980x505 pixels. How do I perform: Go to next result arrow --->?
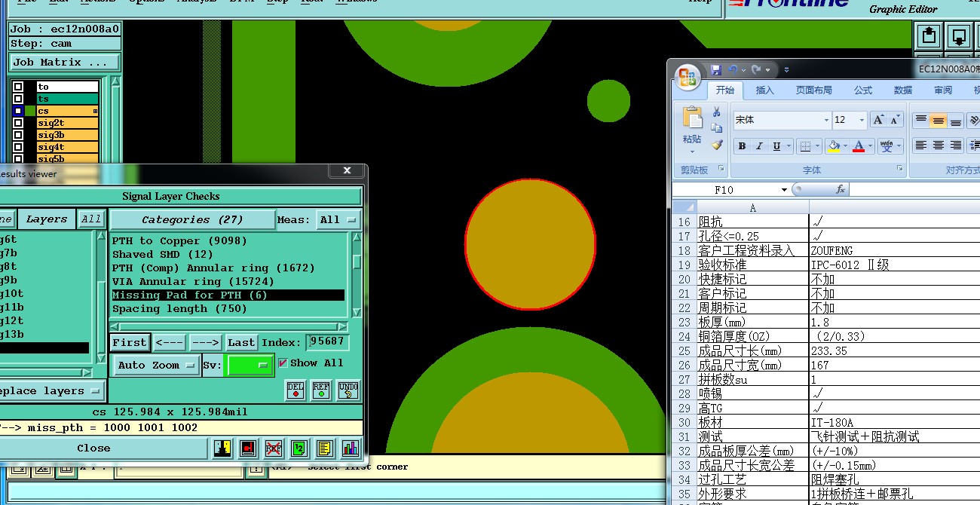[206, 343]
